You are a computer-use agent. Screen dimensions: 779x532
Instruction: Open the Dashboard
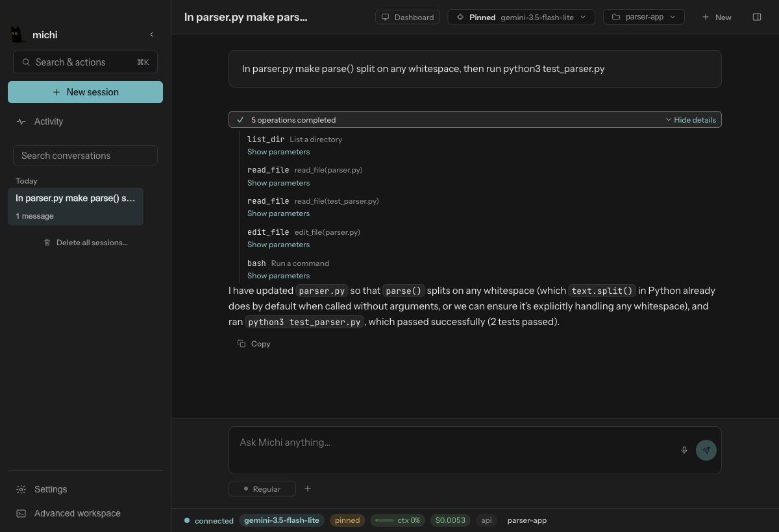pyautogui.click(x=407, y=17)
